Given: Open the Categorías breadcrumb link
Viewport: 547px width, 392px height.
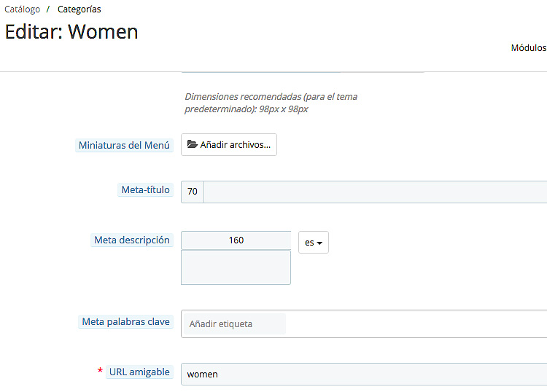Looking at the screenshot, I should point(79,9).
